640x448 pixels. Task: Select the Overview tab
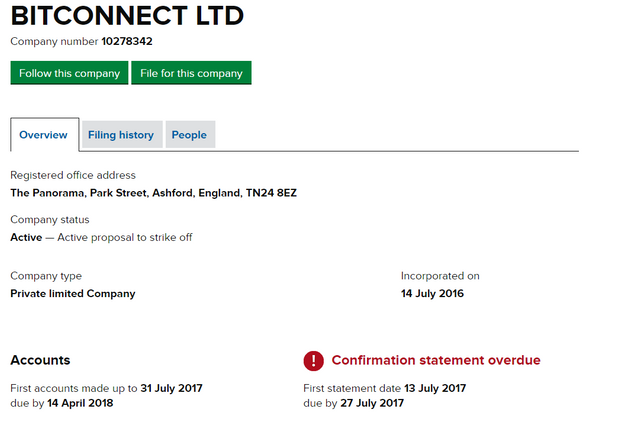point(43,135)
